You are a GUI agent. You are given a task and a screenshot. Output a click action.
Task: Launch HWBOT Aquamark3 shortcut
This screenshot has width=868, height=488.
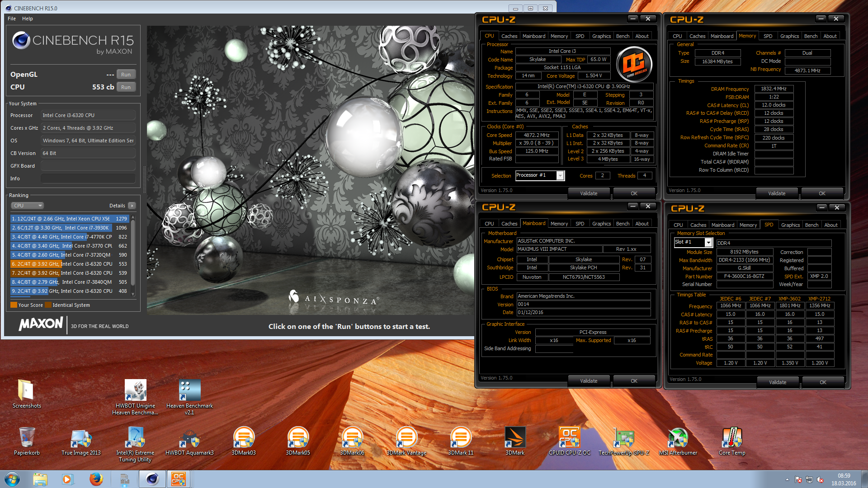[189, 441]
